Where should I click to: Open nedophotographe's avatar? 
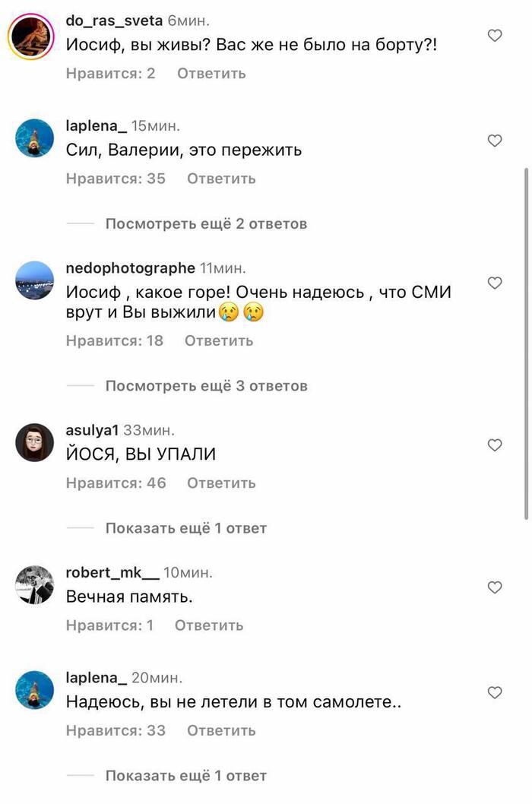coord(34,280)
